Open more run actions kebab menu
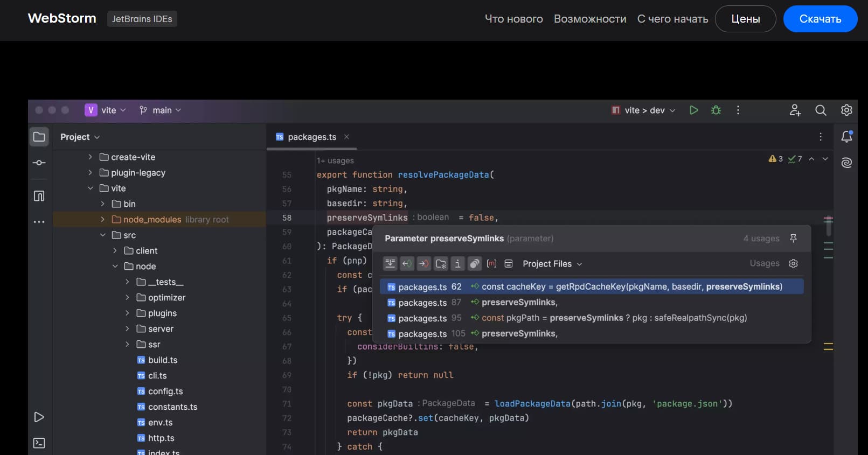The height and width of the screenshot is (455, 868). click(x=738, y=110)
